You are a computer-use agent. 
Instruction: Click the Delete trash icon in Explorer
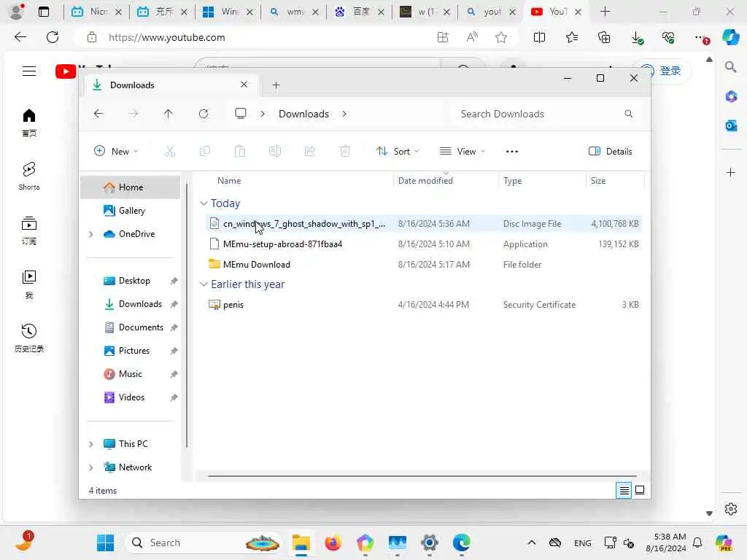345,152
